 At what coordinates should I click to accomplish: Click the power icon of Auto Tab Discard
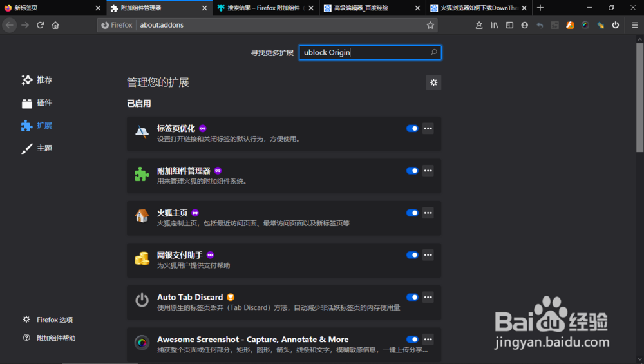tap(142, 300)
